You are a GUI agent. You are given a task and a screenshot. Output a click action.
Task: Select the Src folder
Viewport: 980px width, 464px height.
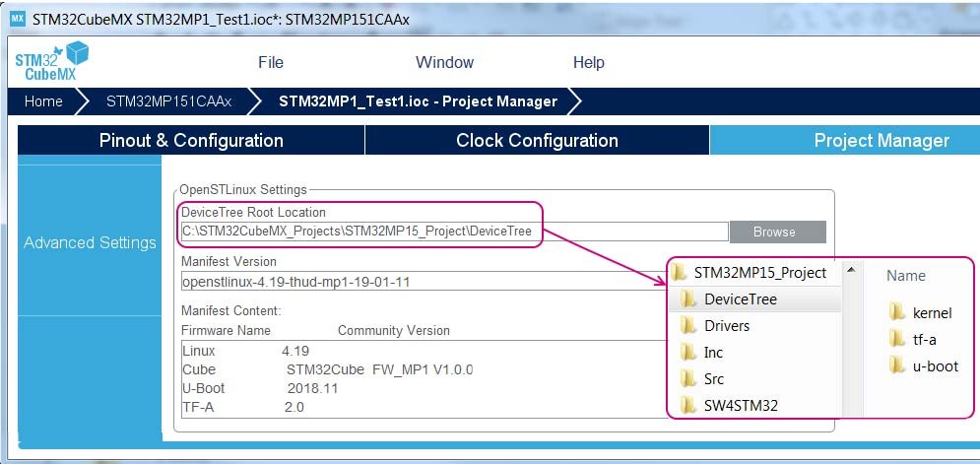click(714, 379)
